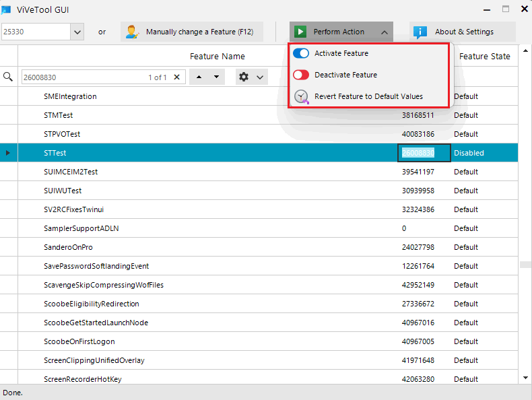The width and height of the screenshot is (532, 400).
Task: Select the highlighted STTest feature name
Action: (55, 153)
